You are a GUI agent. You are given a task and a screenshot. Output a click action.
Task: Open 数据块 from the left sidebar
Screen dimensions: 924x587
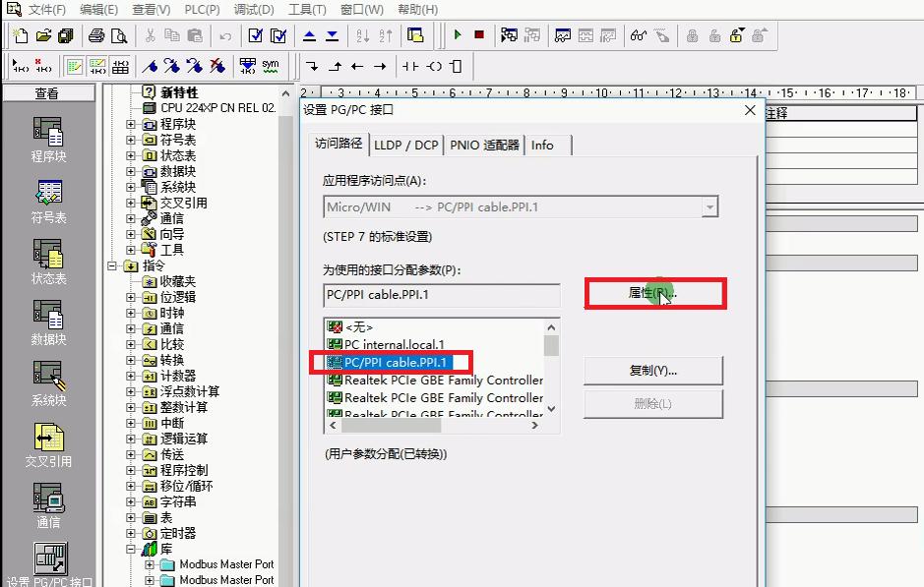[x=47, y=324]
